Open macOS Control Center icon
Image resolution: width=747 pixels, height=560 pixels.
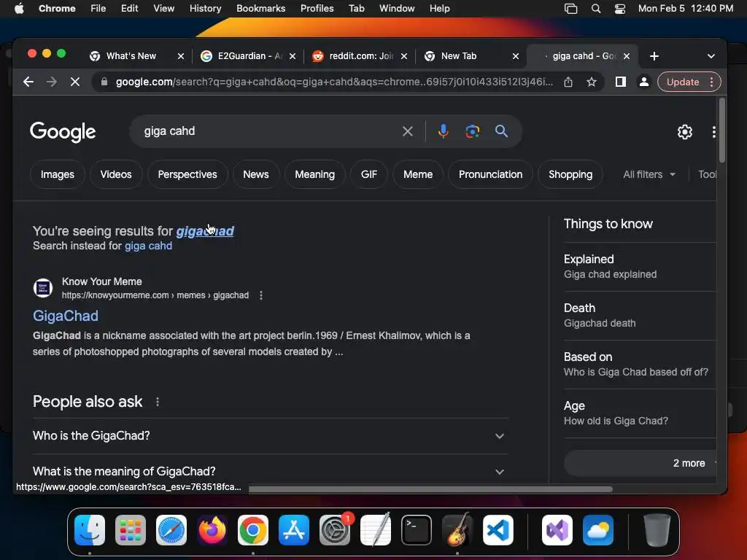coord(619,9)
